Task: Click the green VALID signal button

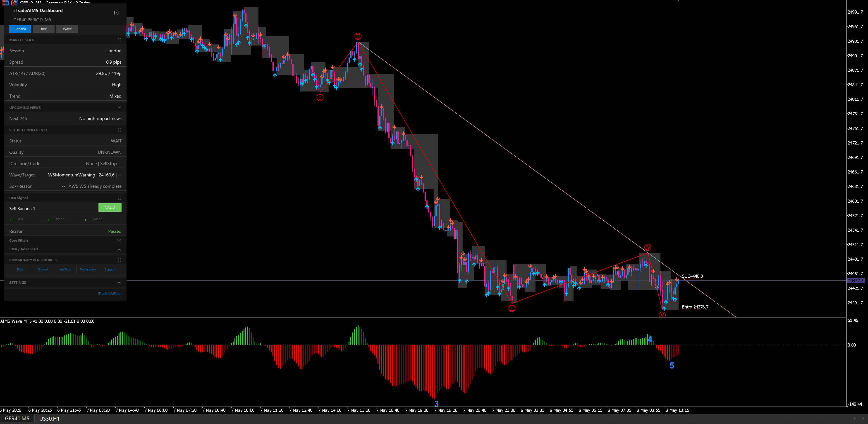Action: click(110, 207)
